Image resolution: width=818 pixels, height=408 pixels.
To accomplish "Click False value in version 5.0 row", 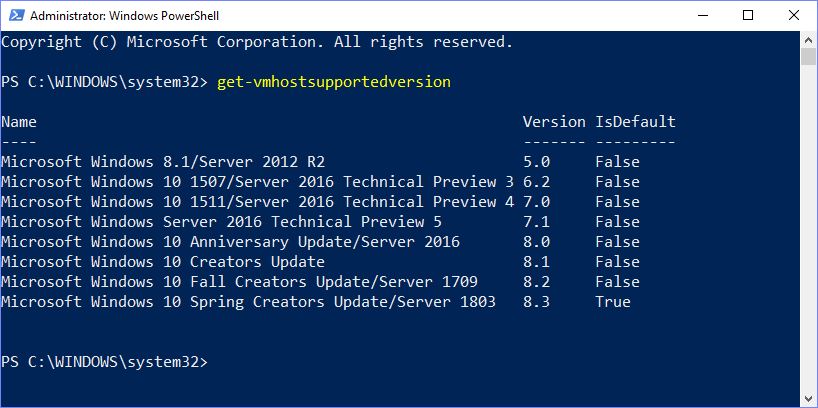I will [x=618, y=162].
